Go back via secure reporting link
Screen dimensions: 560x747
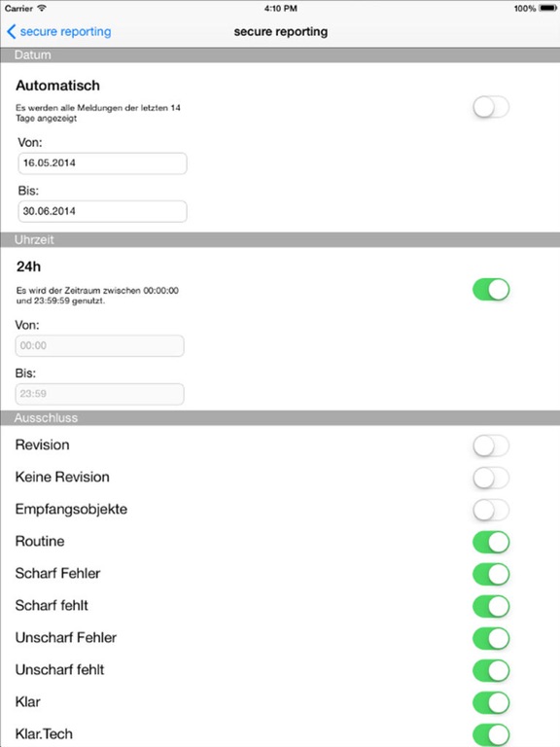pyautogui.click(x=66, y=31)
